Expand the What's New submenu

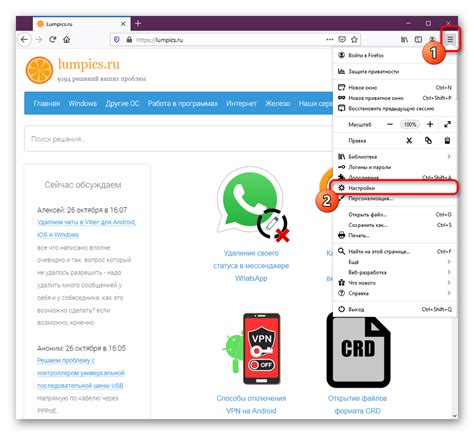(395, 283)
